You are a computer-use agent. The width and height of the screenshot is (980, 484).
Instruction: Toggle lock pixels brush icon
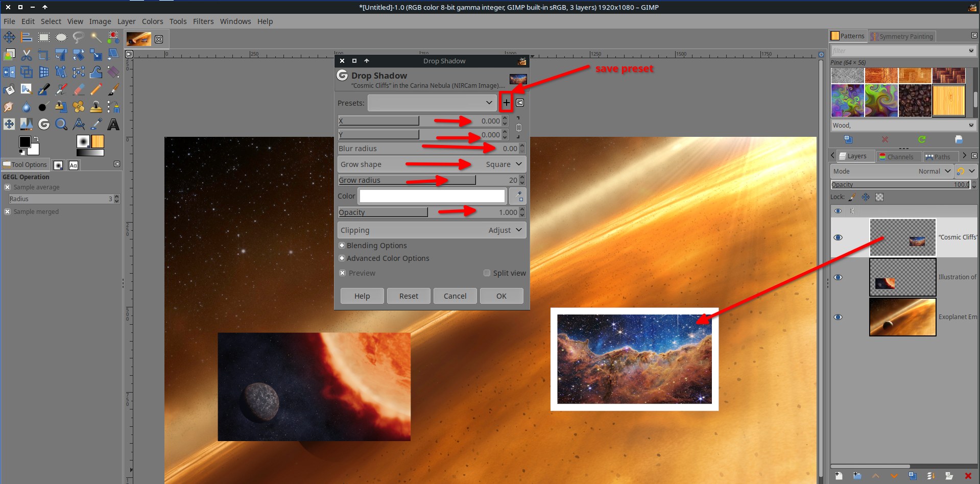click(852, 197)
